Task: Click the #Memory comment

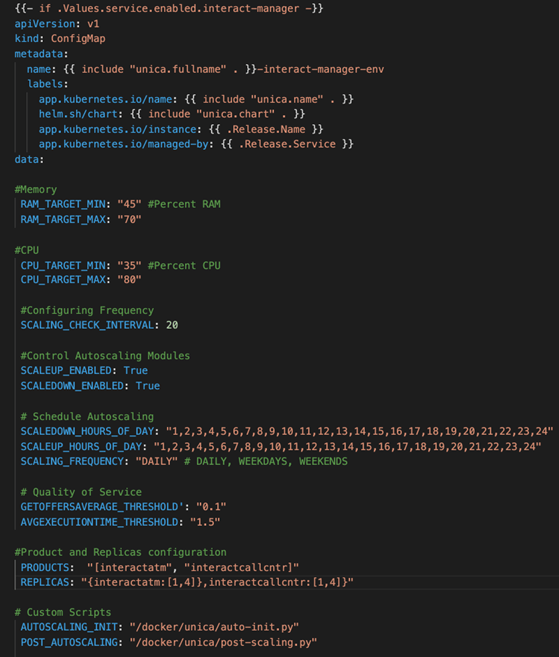Action: point(36,189)
